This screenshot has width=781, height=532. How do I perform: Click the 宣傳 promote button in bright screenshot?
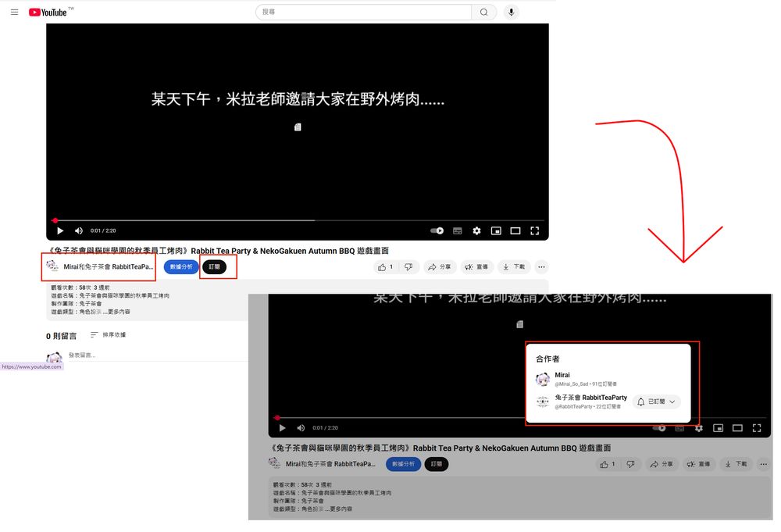pyautogui.click(x=476, y=267)
